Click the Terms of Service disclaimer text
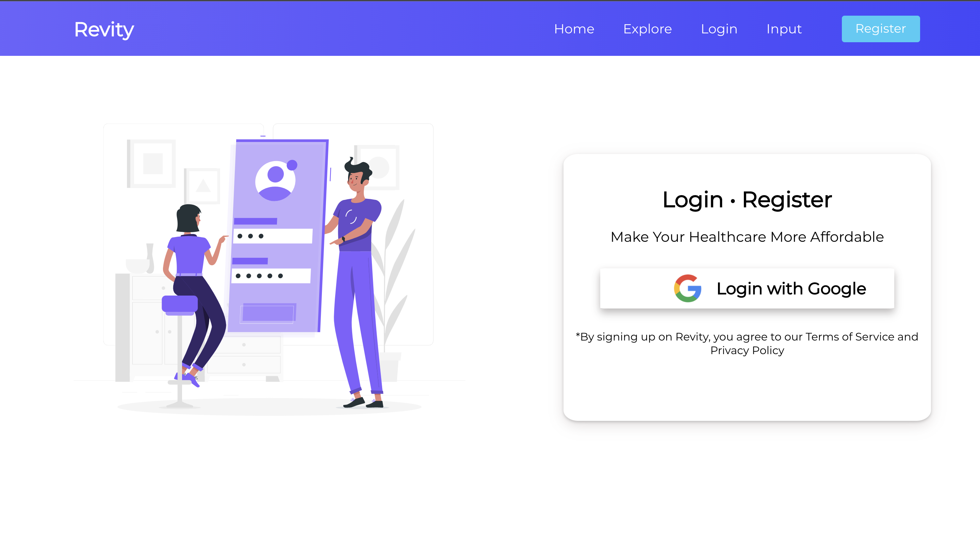The width and height of the screenshot is (980, 538). tap(747, 344)
